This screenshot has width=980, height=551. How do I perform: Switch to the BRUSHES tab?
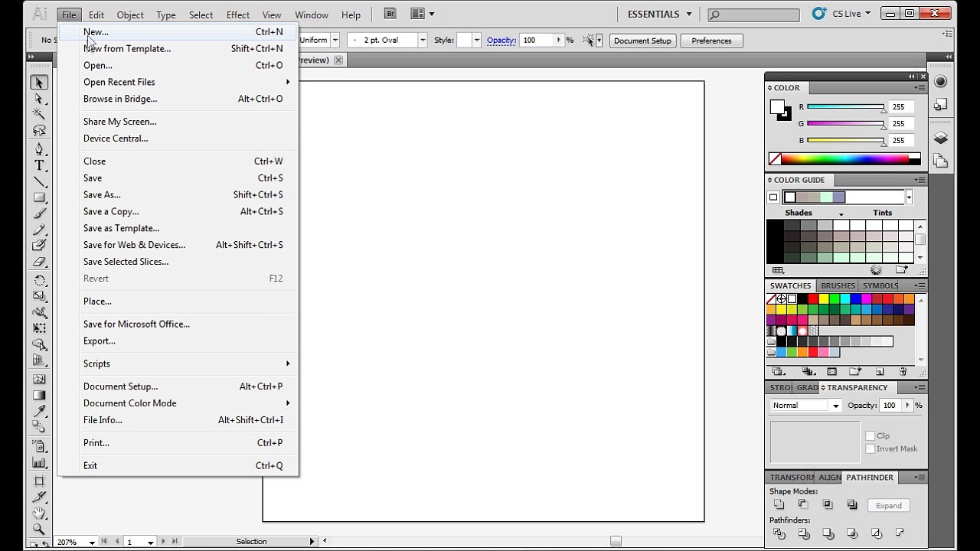click(838, 285)
